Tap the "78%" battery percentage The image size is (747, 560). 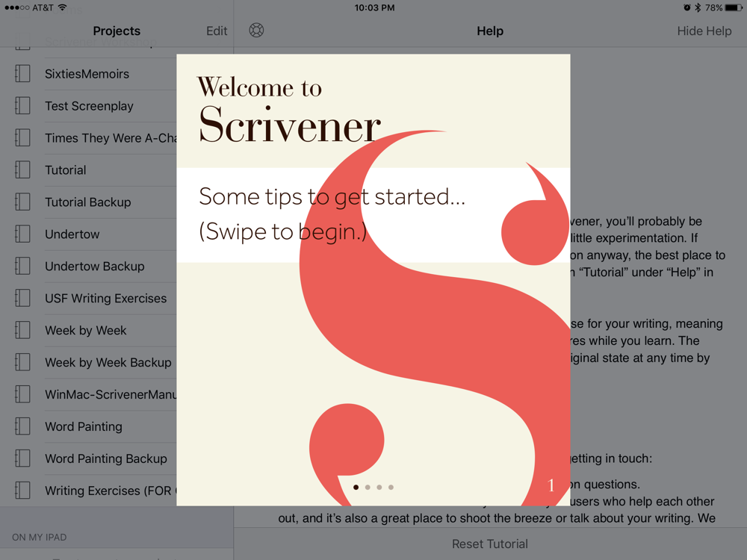(713, 7)
